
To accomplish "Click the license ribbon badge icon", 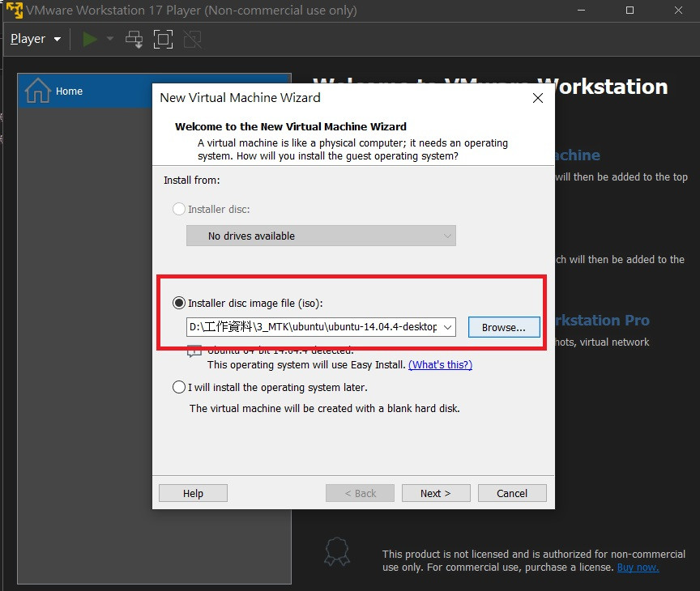I will 337,552.
